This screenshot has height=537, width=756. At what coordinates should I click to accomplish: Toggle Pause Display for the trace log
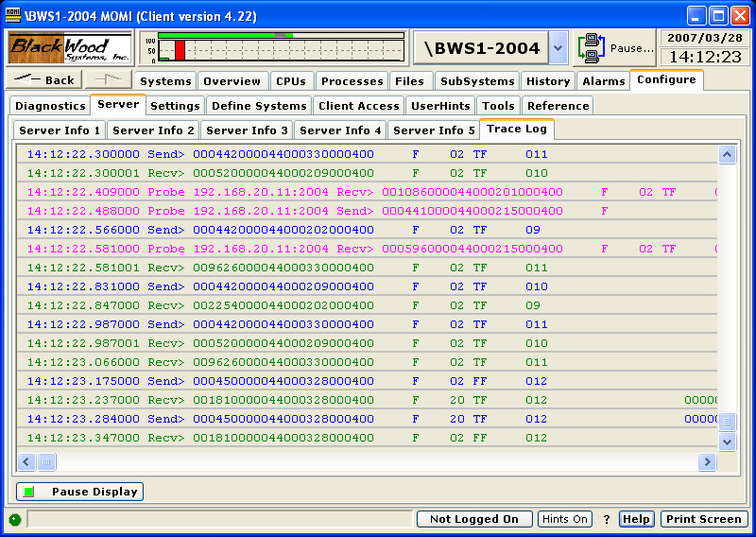tap(79, 492)
